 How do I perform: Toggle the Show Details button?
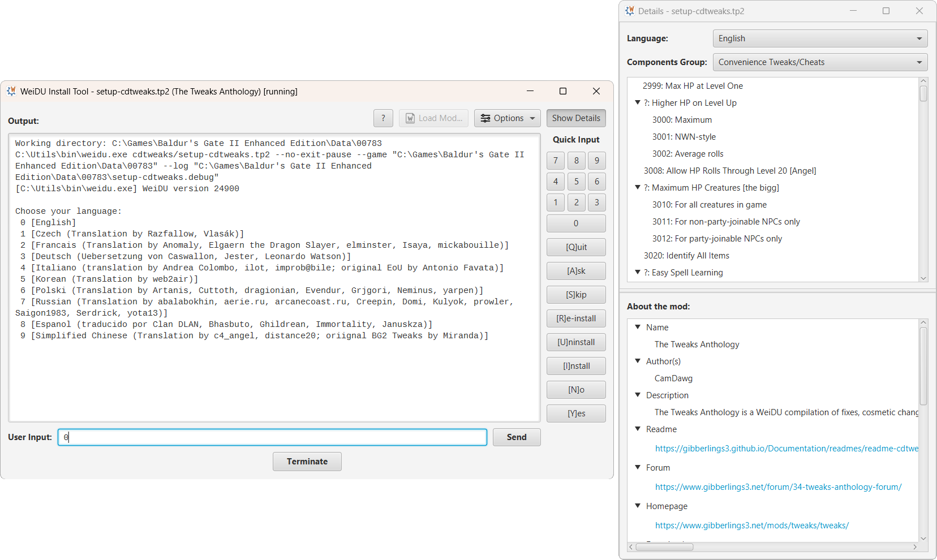(x=576, y=118)
